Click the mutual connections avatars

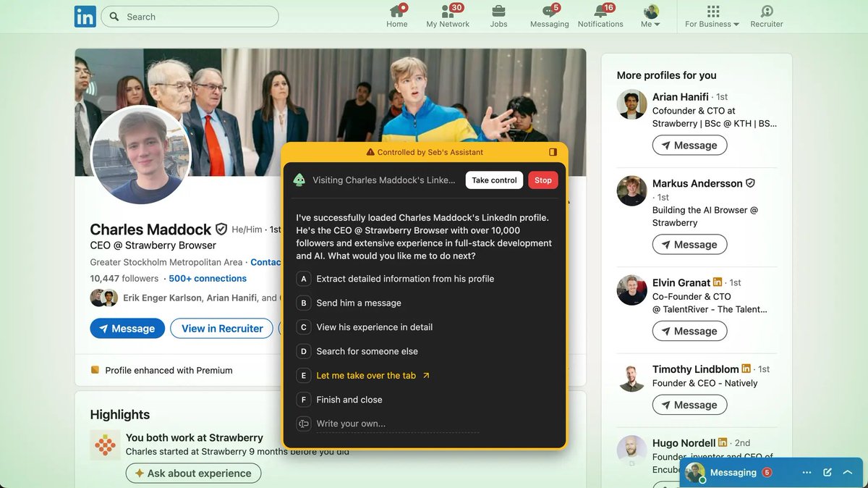pos(103,298)
